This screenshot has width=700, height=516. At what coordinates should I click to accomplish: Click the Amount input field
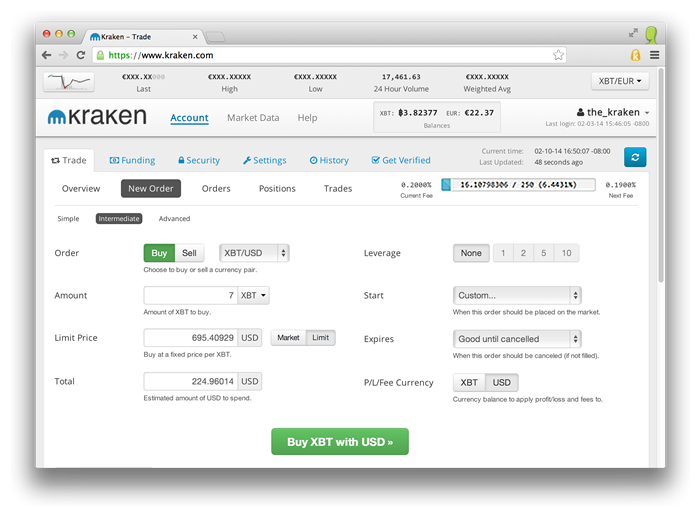[190, 295]
